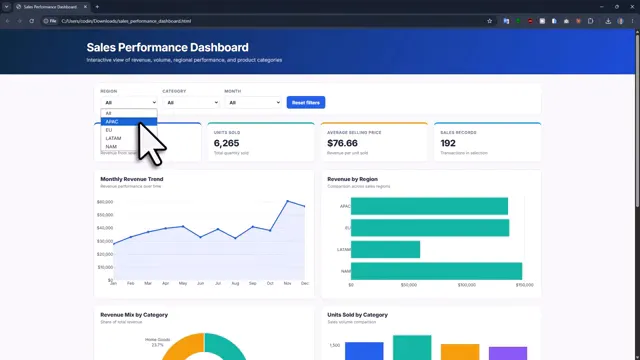This screenshot has height=360, width=640.
Task: Click the orange Home Goods donut segment
Action: point(184,346)
